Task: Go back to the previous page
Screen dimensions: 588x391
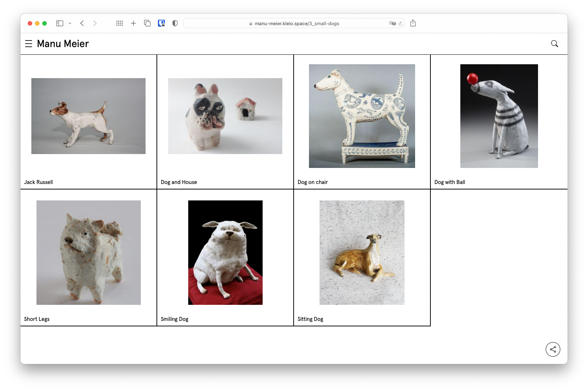Action: (82, 23)
